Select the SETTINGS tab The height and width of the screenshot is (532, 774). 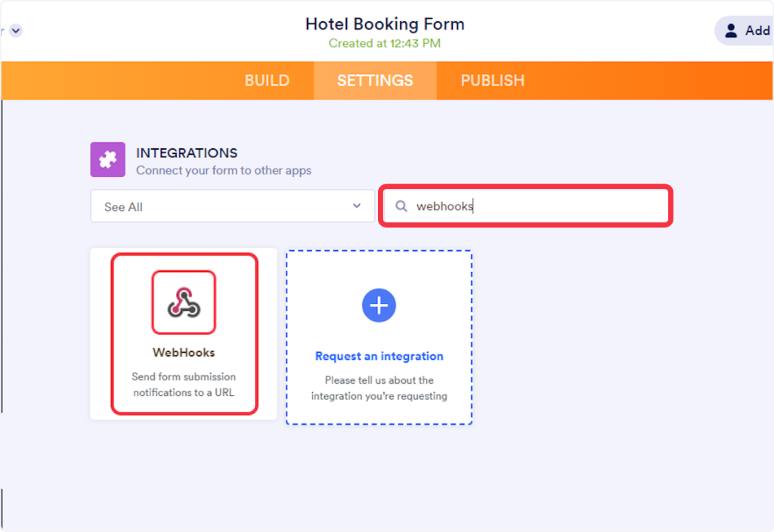pos(375,81)
